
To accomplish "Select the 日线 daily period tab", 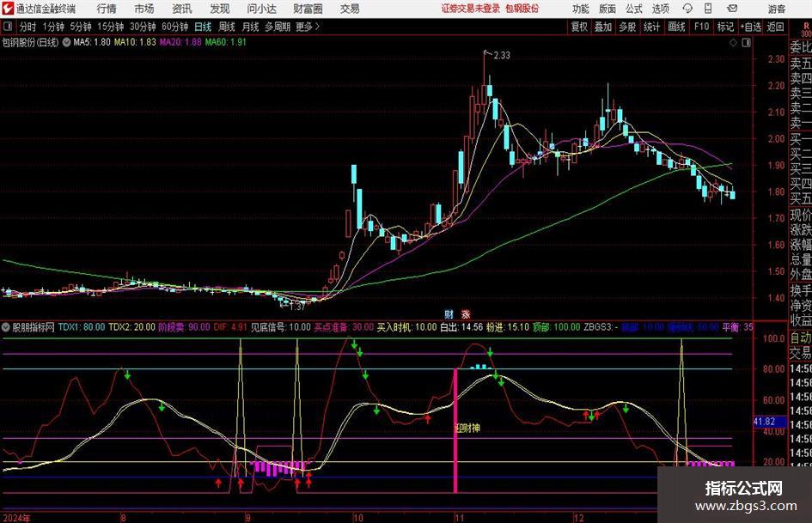I will tap(203, 27).
